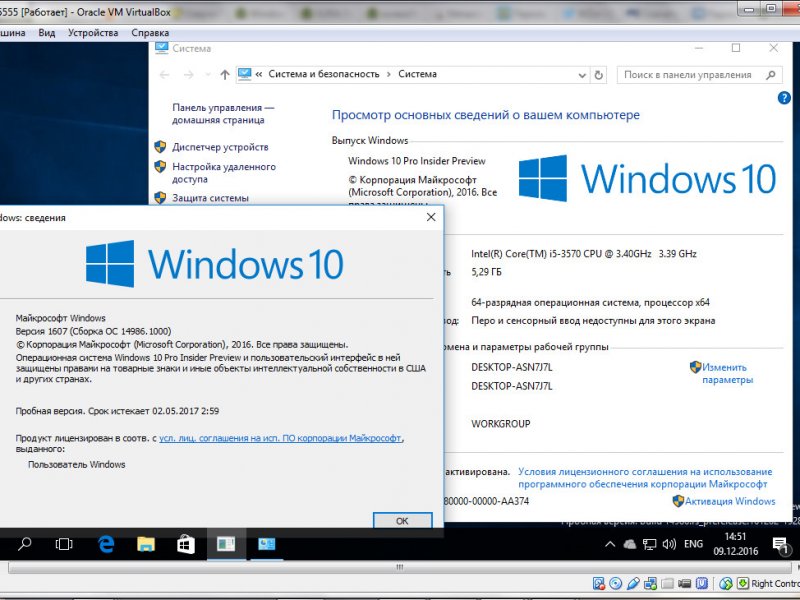
Task: Open the license terms link 'Условия лицензионного соглашения'
Action: [645, 478]
